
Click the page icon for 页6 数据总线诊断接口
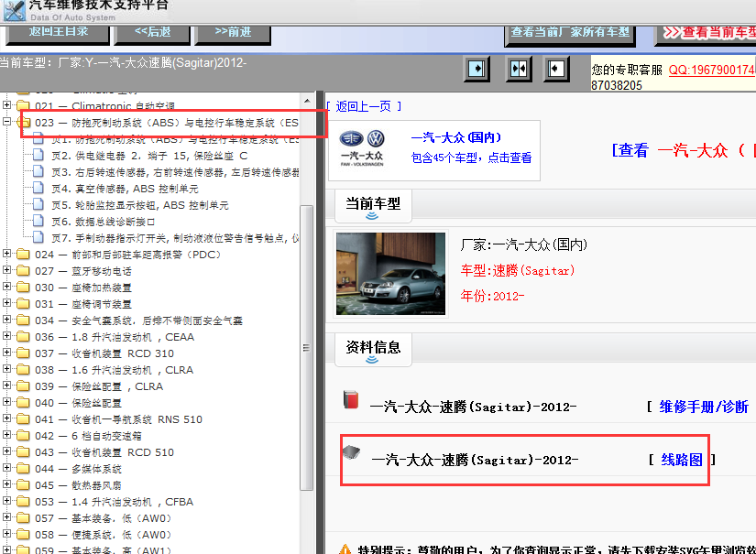[x=38, y=221]
